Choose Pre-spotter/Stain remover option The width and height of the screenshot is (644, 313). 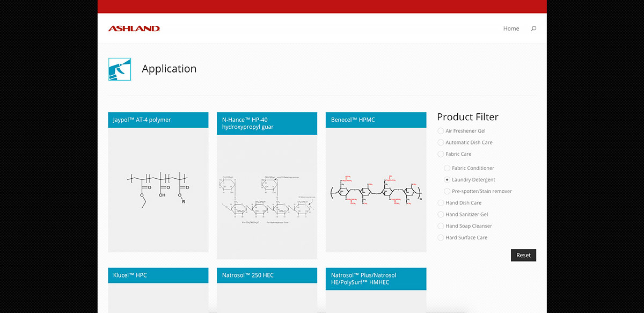click(x=448, y=192)
